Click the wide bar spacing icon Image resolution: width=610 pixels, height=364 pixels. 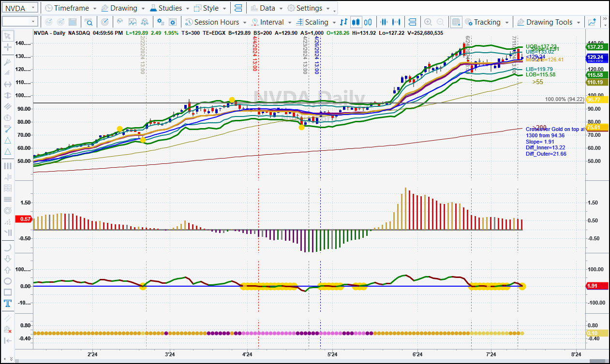pyautogui.click(x=397, y=22)
